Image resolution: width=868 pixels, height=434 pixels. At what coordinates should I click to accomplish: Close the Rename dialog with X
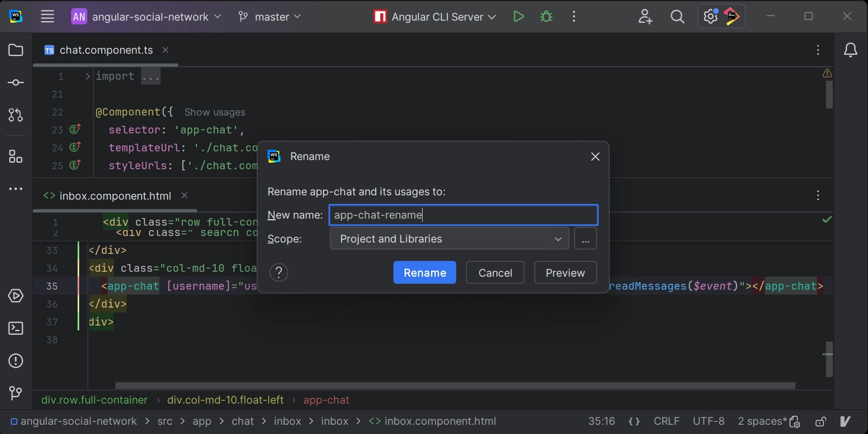[595, 157]
